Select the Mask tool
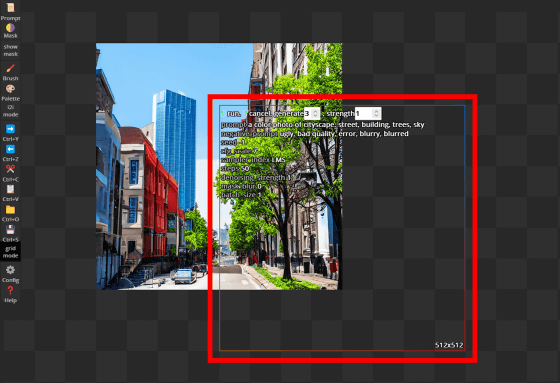This screenshot has height=383, width=560. 10,31
